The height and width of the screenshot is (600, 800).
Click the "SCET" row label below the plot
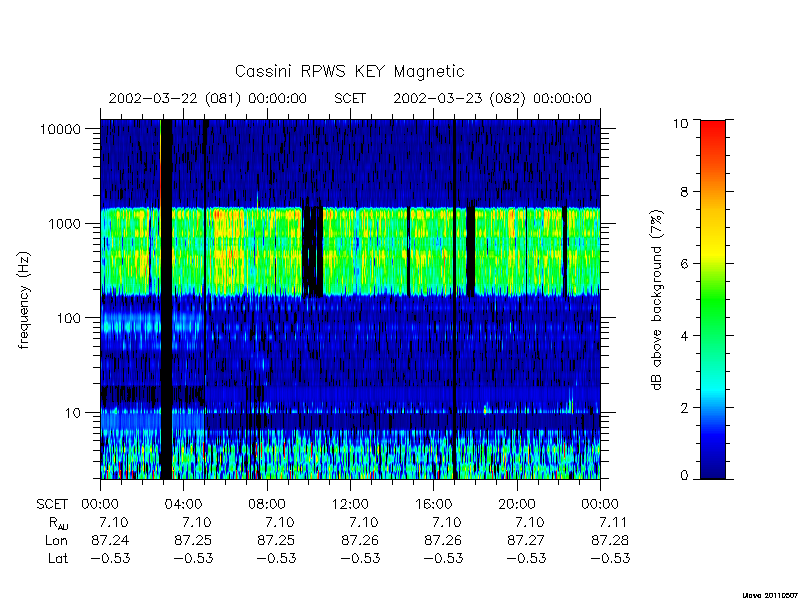[x=52, y=505]
